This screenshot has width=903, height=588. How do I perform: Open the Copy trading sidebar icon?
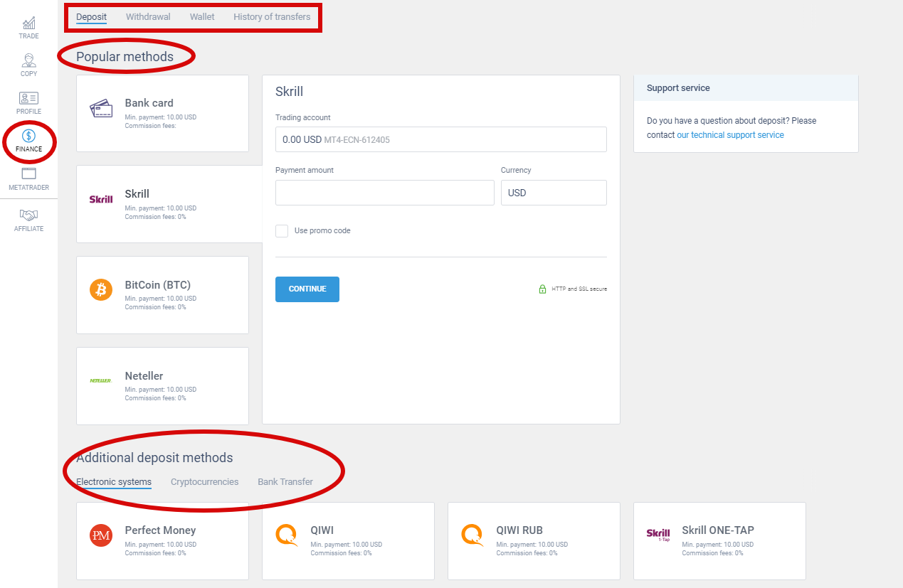[x=28, y=65]
